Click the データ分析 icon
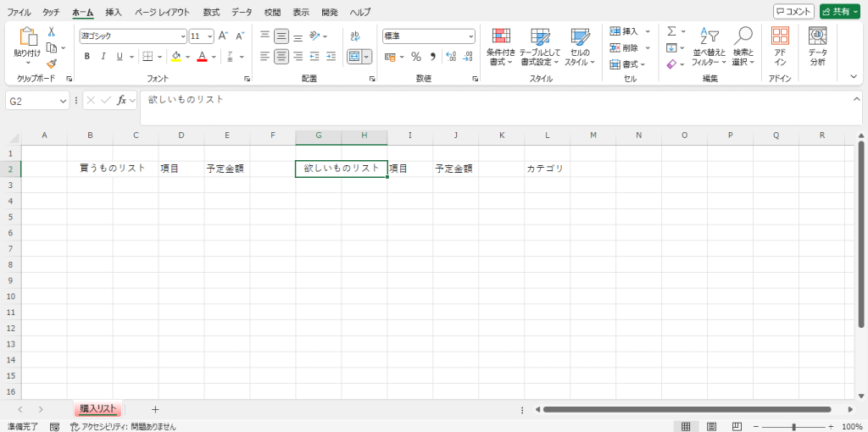Viewport: 868px width, 432px height. tap(817, 47)
